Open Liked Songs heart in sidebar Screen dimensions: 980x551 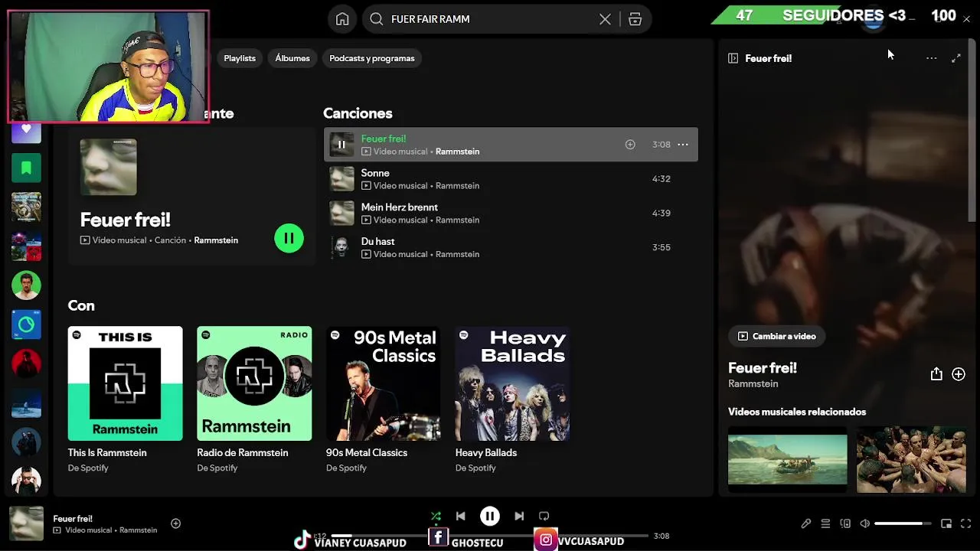26,129
